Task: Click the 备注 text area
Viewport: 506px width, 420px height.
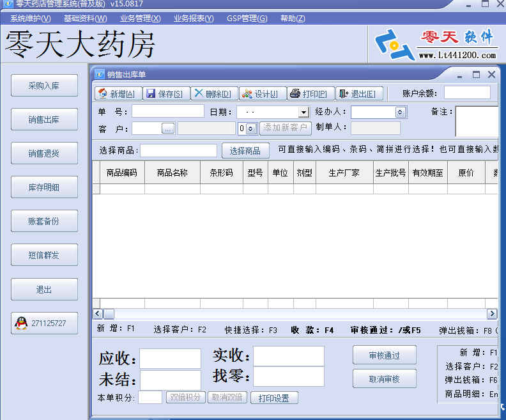Action: pos(477,121)
